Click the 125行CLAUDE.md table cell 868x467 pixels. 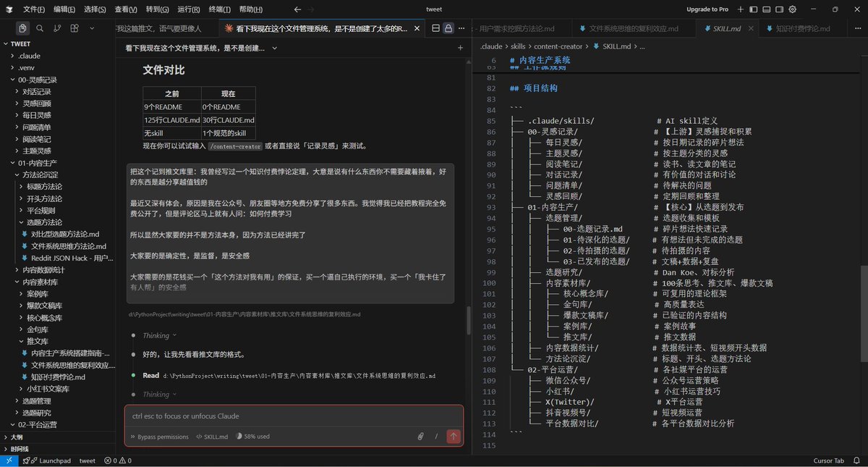click(172, 120)
